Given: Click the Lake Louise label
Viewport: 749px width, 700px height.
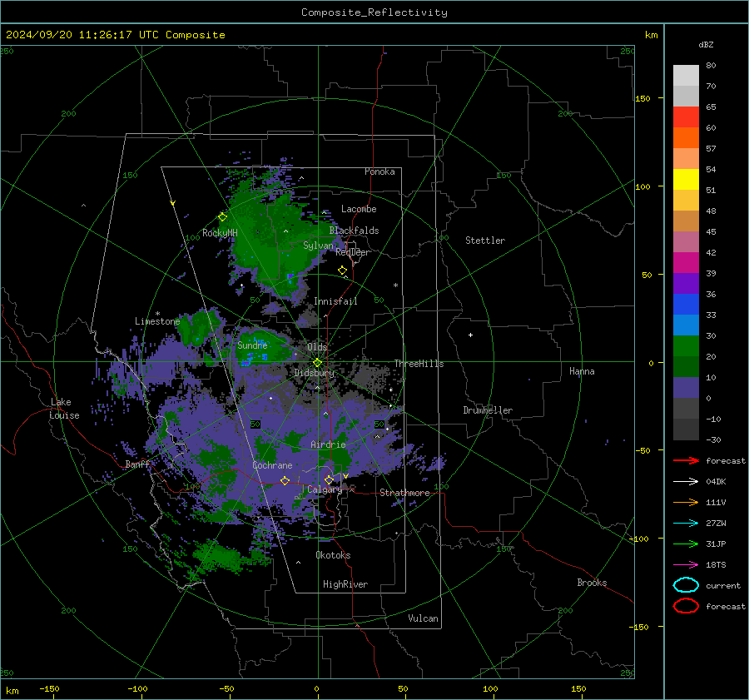Looking at the screenshot, I should [x=64, y=409].
